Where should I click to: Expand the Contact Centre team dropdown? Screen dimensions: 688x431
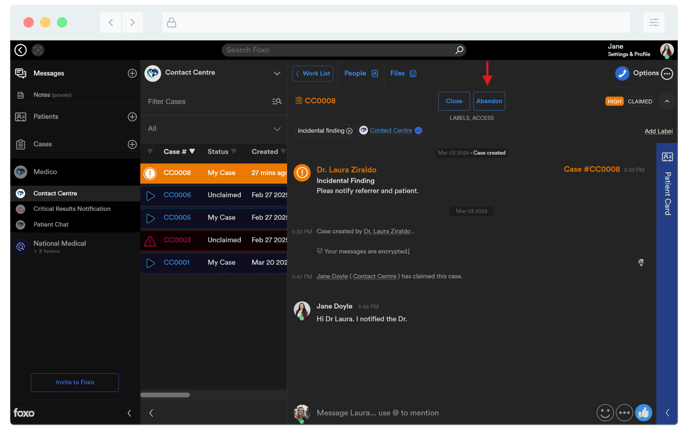277,73
